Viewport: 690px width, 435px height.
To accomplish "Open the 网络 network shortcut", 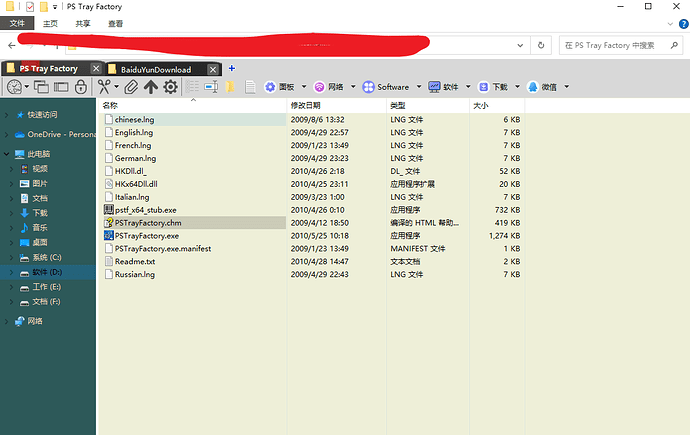I will pos(328,87).
